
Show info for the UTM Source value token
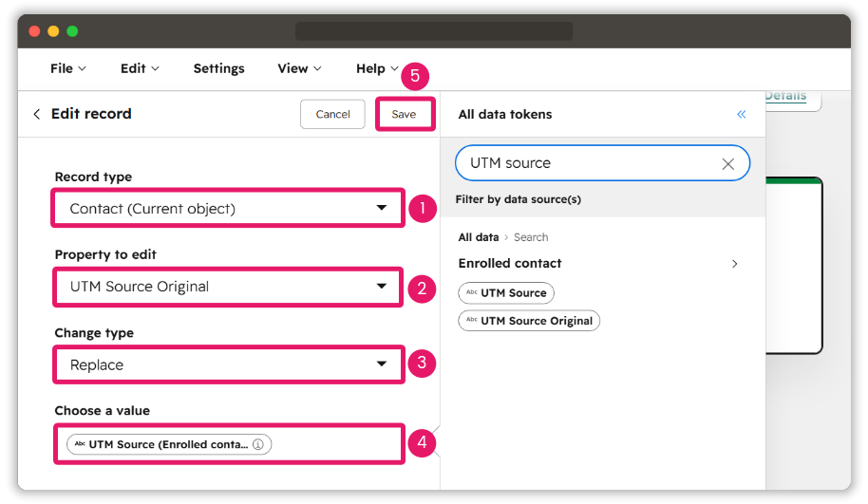click(258, 444)
